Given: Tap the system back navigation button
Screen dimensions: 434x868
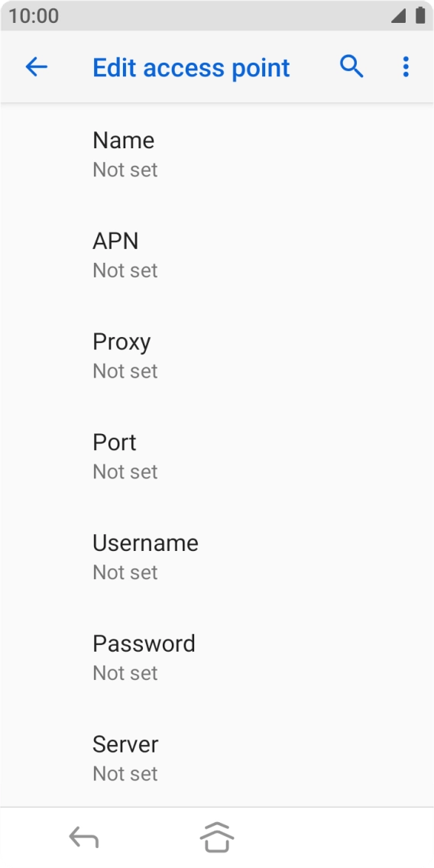Looking at the screenshot, I should pos(83,837).
